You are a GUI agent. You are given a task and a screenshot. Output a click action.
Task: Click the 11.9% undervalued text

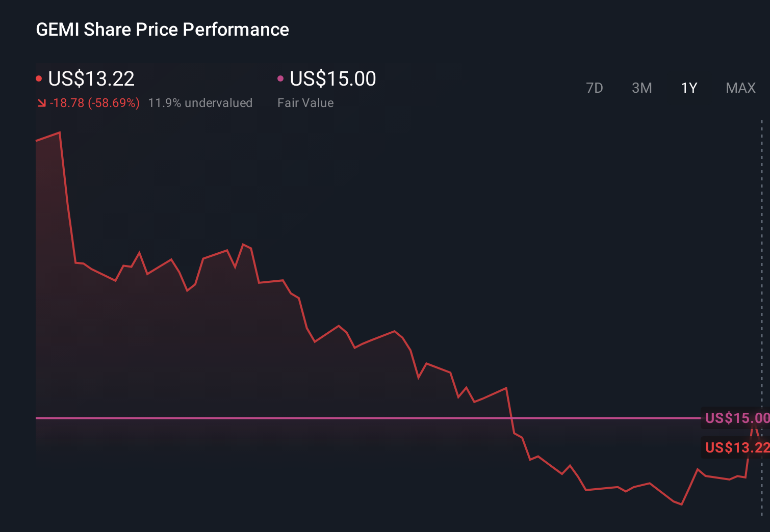[200, 102]
